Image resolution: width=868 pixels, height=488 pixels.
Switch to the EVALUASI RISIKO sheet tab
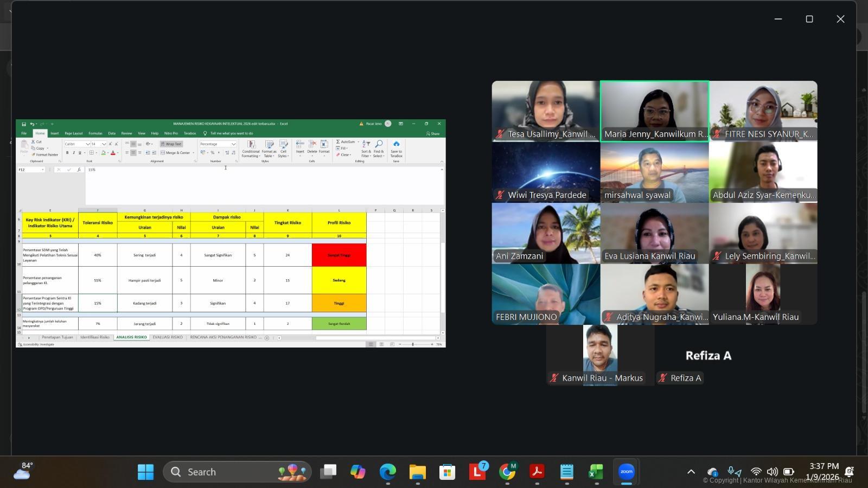pyautogui.click(x=168, y=337)
